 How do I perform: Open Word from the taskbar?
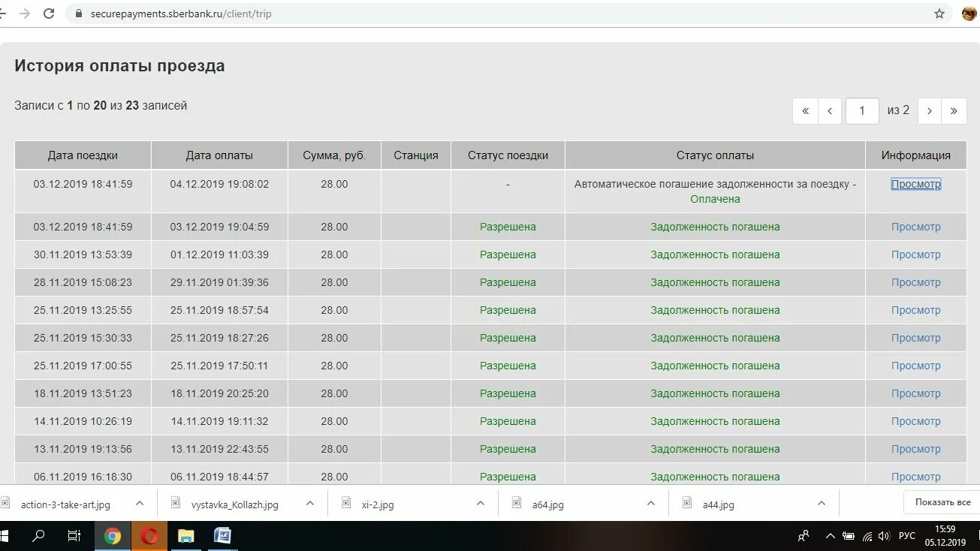coord(222,536)
